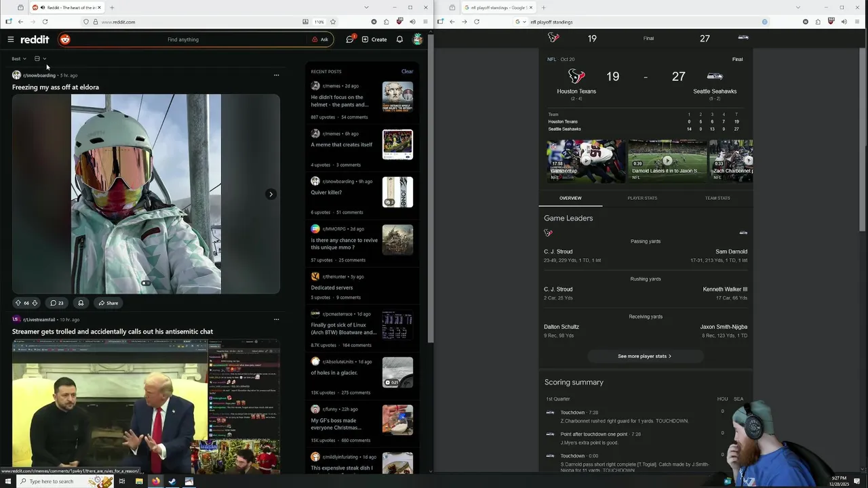Open the r/LivestreamFail subreddit link
Image resolution: width=868 pixels, height=488 pixels.
coord(39,319)
